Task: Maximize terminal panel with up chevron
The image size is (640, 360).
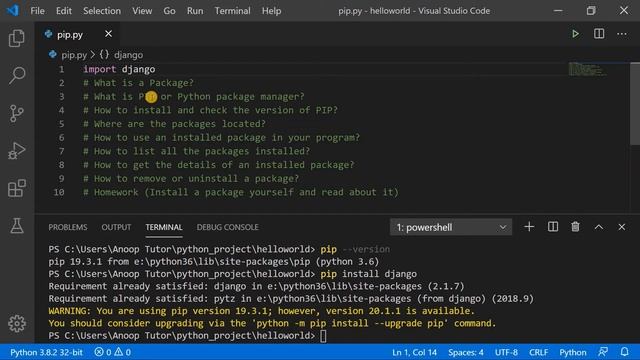Action: pyautogui.click(x=599, y=227)
